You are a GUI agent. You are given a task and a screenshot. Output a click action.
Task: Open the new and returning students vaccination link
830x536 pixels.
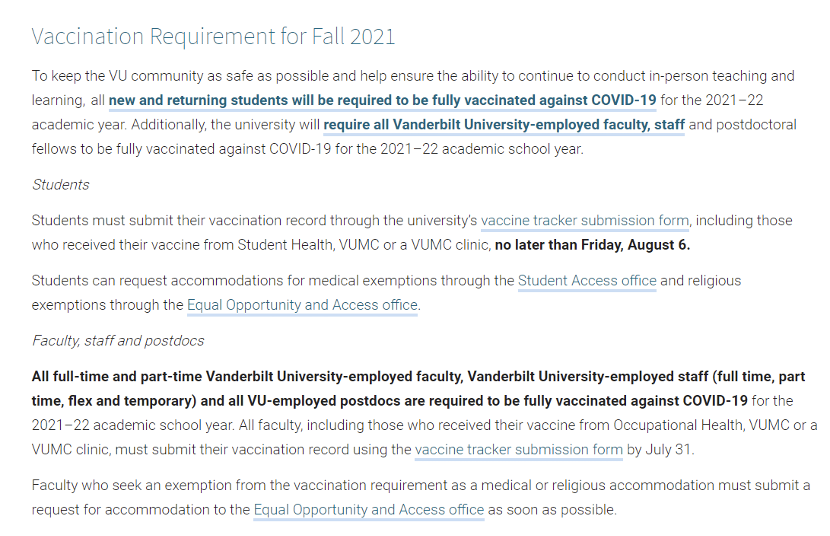pos(382,101)
